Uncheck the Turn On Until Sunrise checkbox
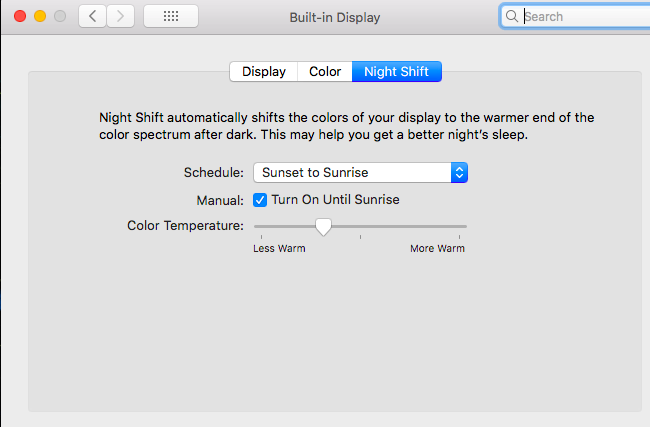This screenshot has height=427, width=650. click(260, 200)
